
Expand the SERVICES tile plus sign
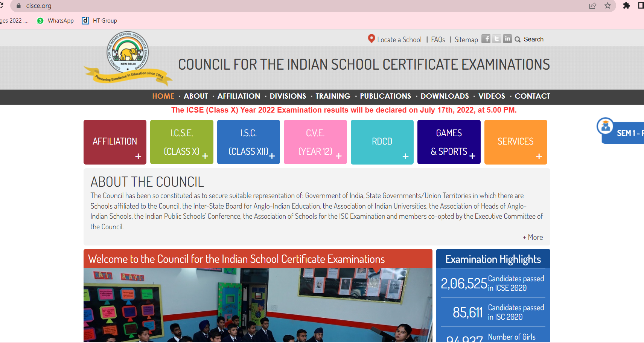click(x=539, y=156)
